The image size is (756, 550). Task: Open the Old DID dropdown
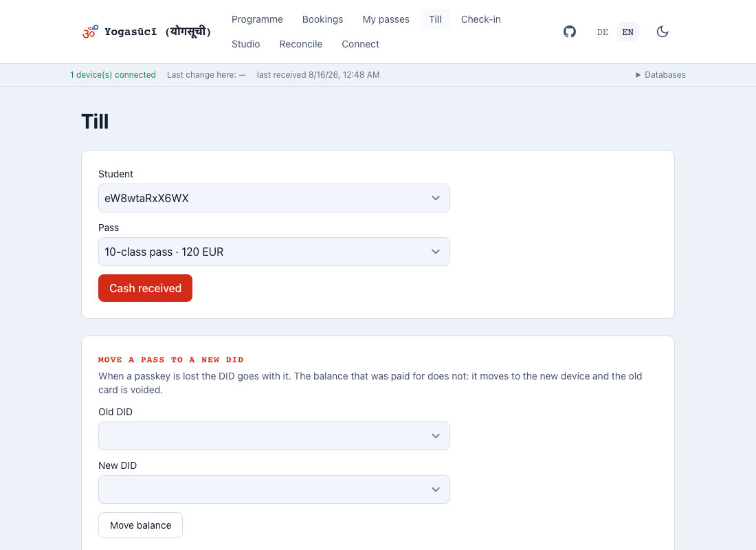click(274, 436)
